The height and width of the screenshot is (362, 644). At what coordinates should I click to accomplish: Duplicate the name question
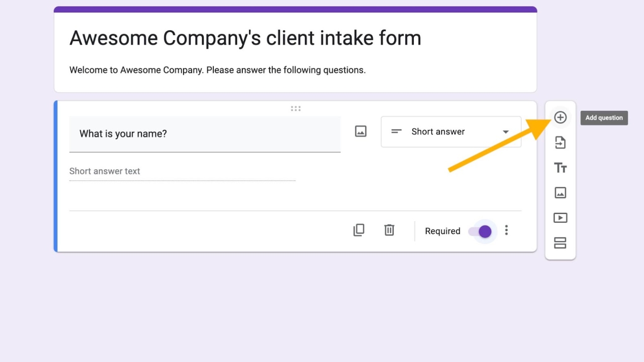359,230
